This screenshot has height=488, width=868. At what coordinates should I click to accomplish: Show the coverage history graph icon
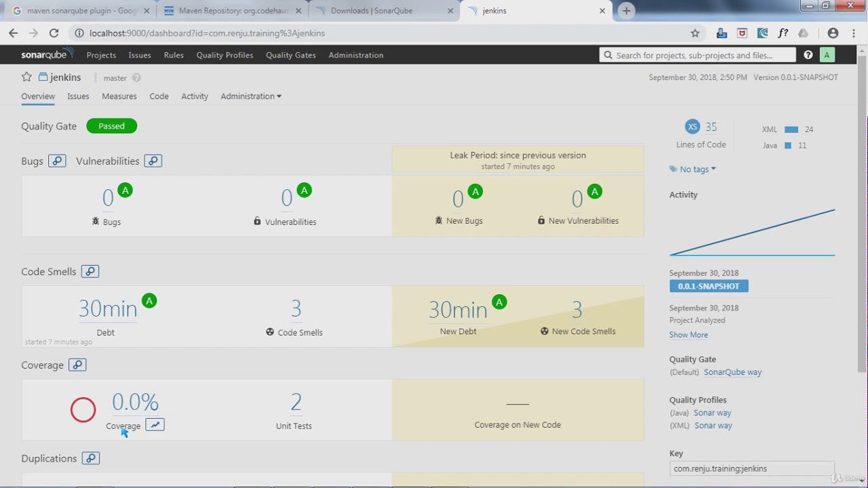[155, 425]
